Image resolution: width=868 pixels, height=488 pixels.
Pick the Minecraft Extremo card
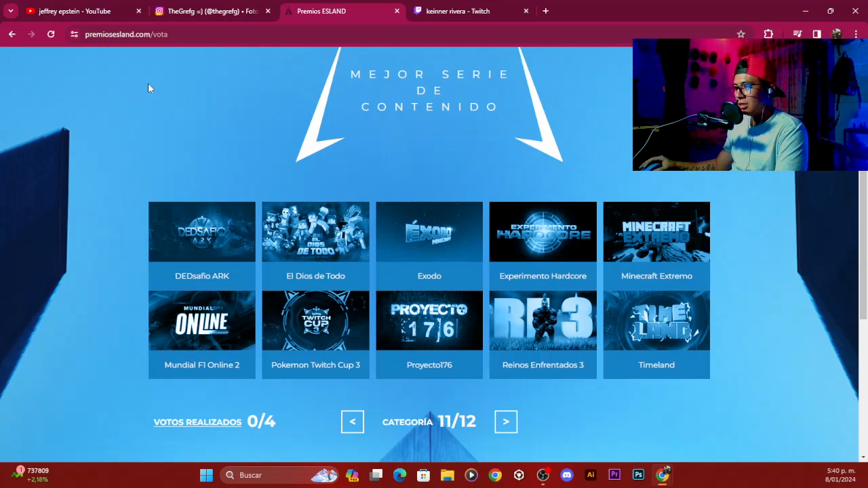pyautogui.click(x=656, y=245)
